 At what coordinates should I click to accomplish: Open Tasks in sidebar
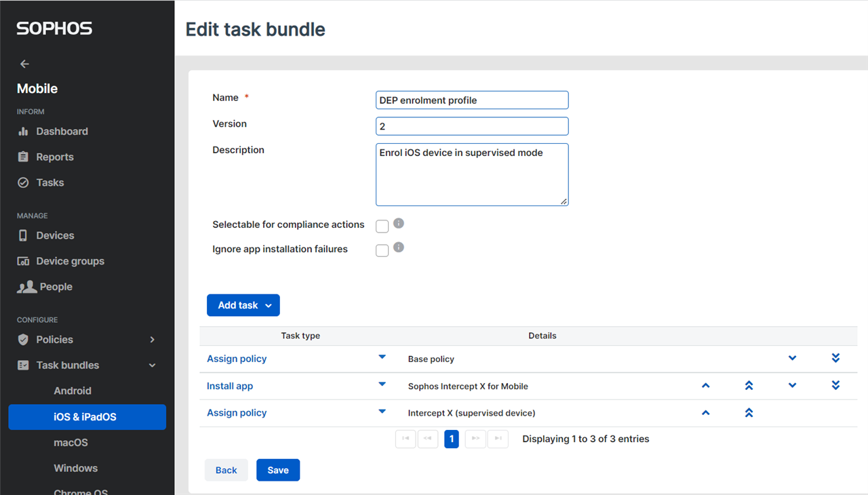tap(50, 183)
